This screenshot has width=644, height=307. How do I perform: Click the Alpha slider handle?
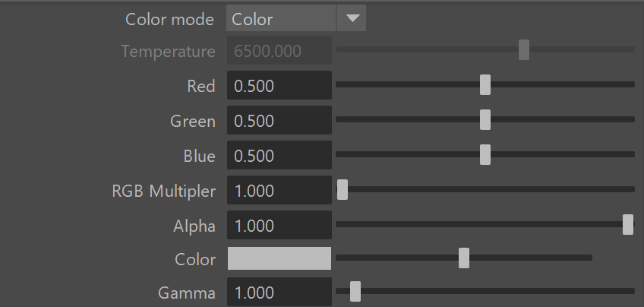pyautogui.click(x=628, y=224)
